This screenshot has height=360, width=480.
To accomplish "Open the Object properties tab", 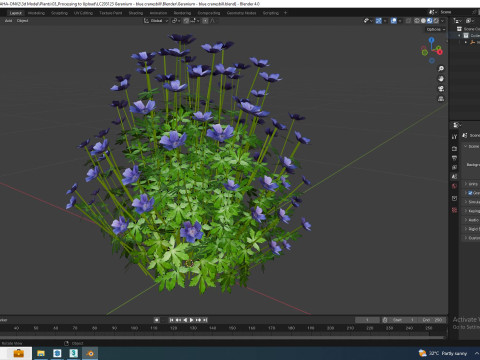I will (454, 198).
